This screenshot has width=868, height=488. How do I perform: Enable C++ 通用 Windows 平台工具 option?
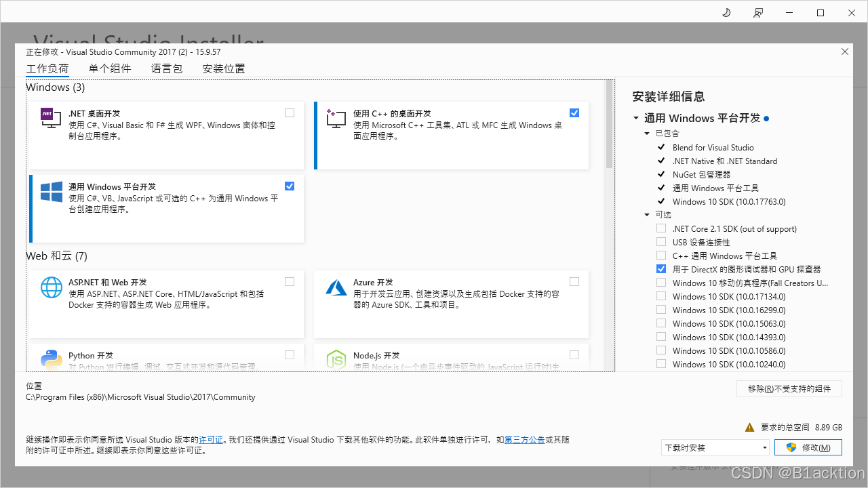pyautogui.click(x=661, y=256)
